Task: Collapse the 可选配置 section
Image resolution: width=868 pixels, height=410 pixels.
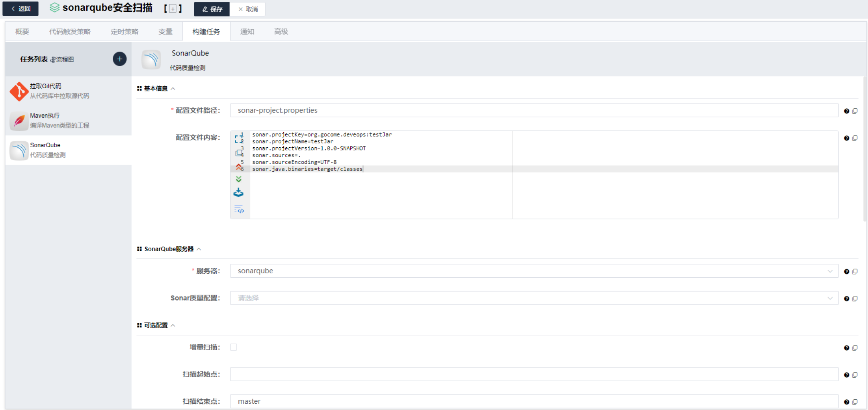Action: [173, 325]
